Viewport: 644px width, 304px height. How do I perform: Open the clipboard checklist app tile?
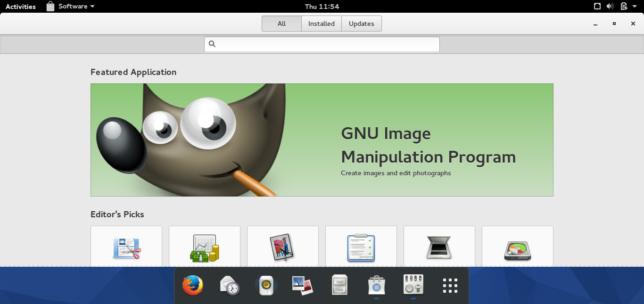[x=361, y=246]
